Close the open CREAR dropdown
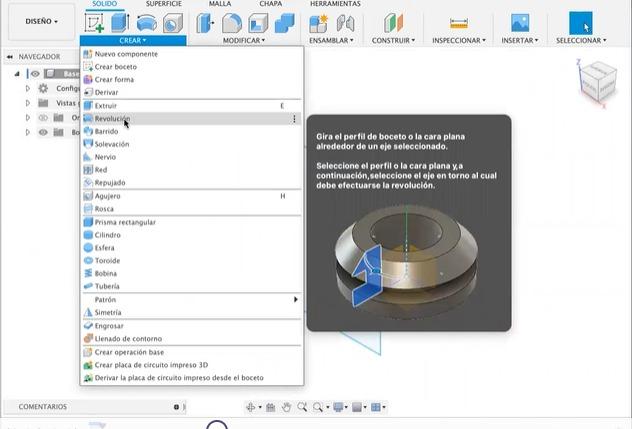 (133, 40)
